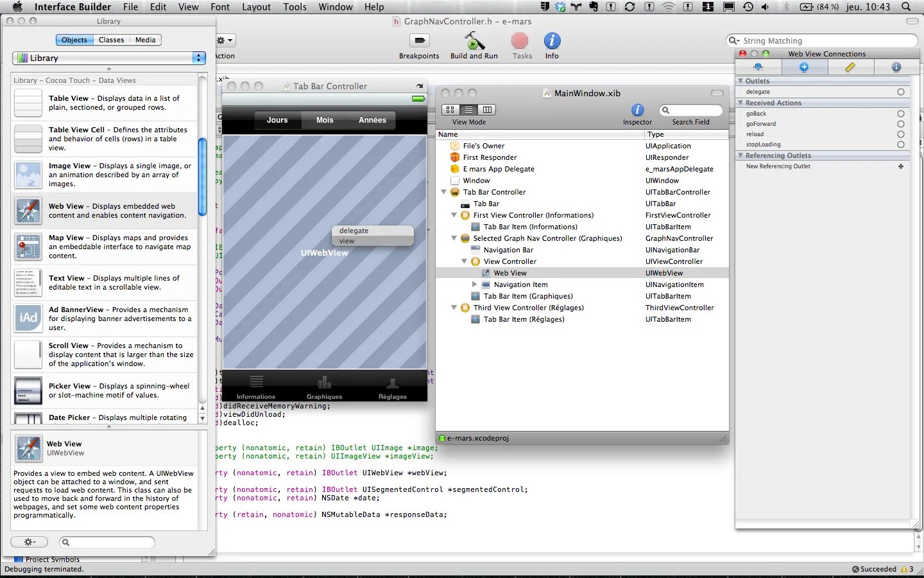Choose delegate in the outlet popup

372,231
